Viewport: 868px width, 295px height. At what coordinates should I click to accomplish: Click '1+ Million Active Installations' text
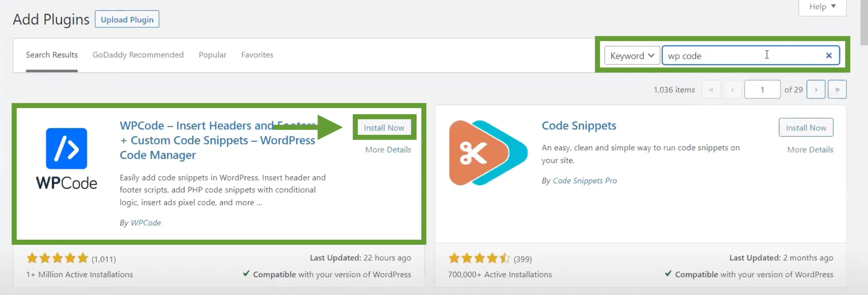(80, 274)
